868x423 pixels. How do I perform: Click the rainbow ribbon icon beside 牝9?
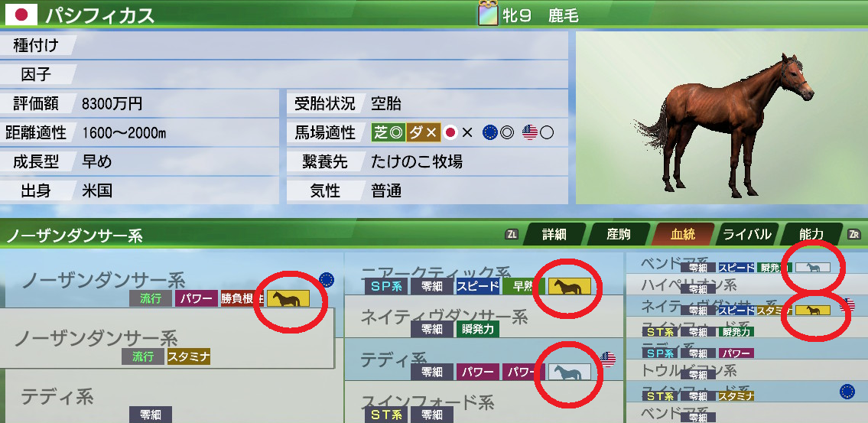(487, 15)
